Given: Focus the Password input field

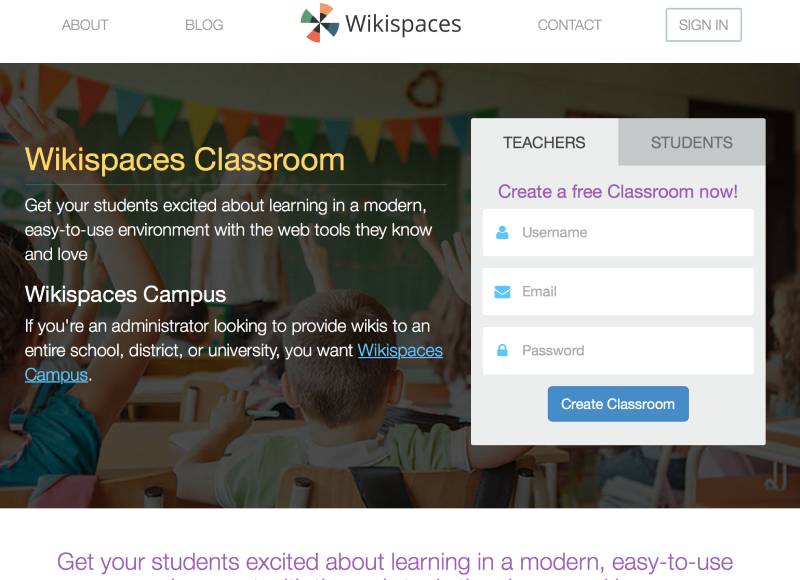Looking at the screenshot, I should tap(618, 350).
